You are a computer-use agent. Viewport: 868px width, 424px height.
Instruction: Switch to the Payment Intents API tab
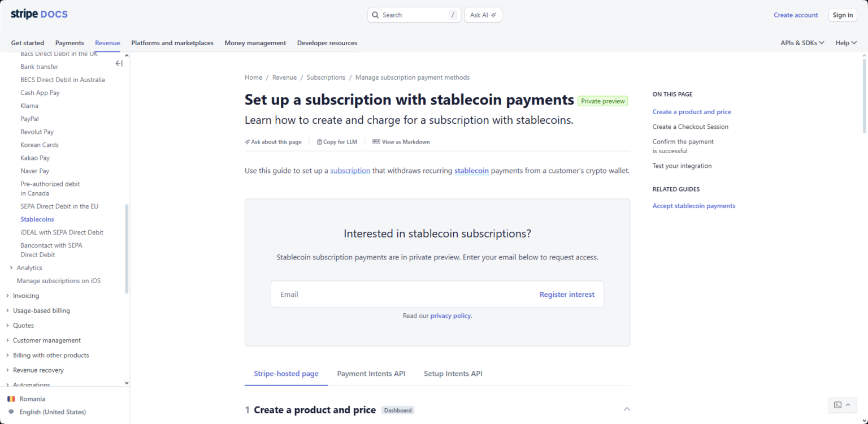(x=371, y=373)
